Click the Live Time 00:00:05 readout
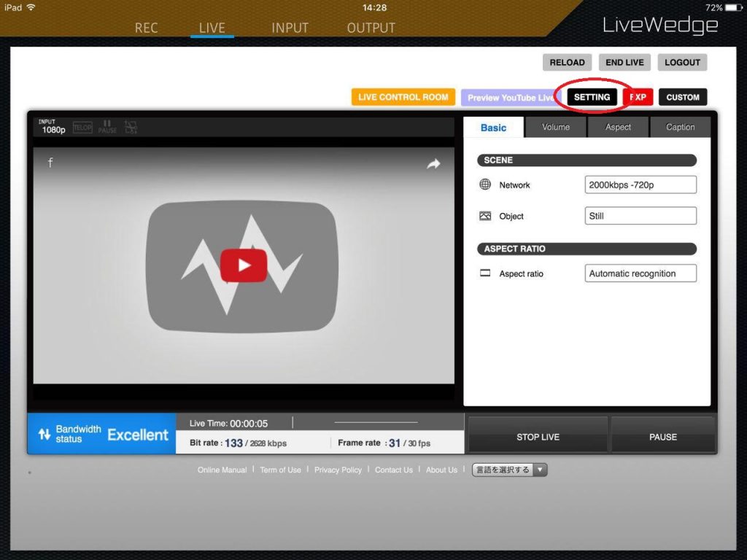The height and width of the screenshot is (560, 747). 228,424
